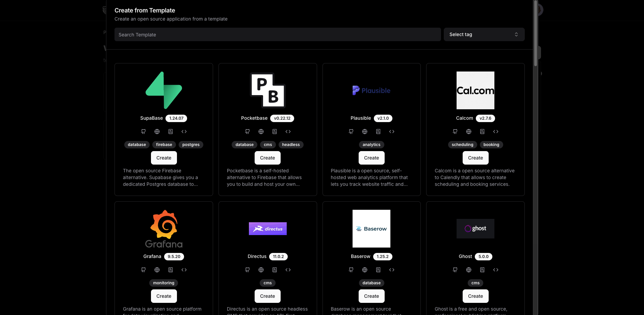The width and height of the screenshot is (644, 315).
Task: Open Calcom GitHub repository icon
Action: click(455, 132)
